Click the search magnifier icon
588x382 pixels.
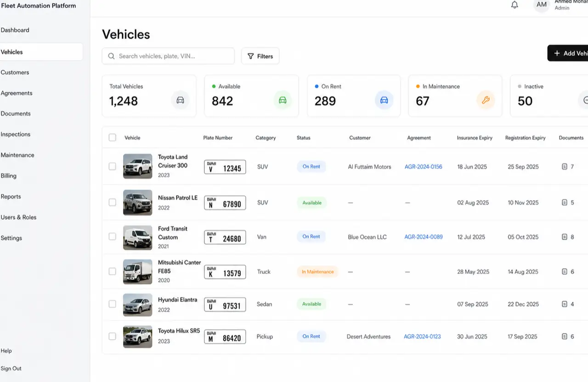click(111, 56)
